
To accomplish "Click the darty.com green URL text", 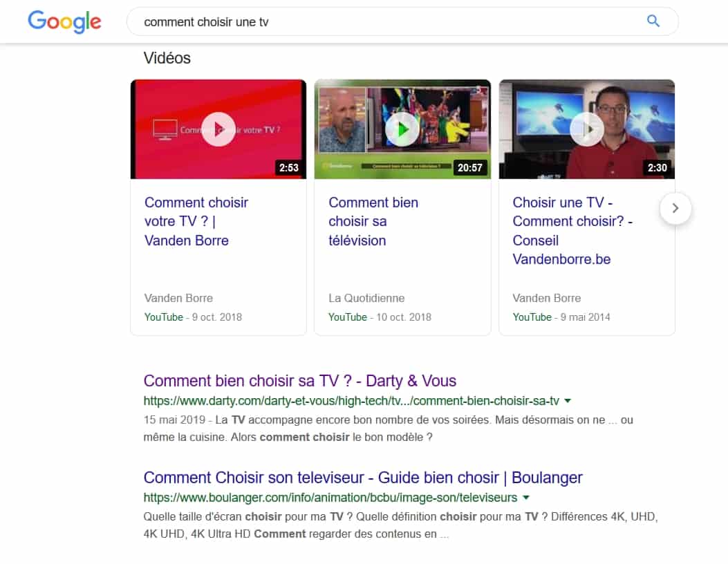I will 351,401.
